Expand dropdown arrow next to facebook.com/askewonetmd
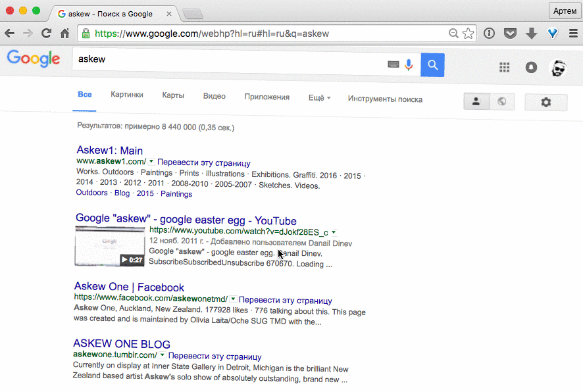This screenshot has height=392, width=583. click(x=233, y=299)
